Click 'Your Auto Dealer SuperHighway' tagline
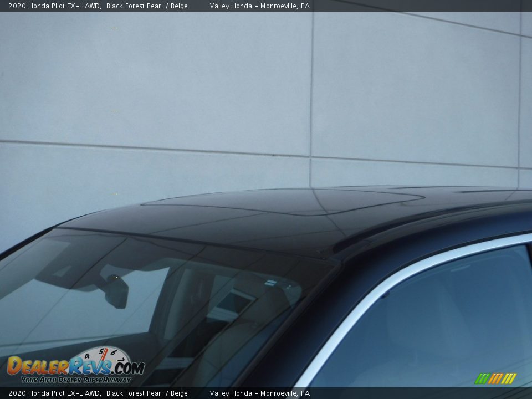 [x=75, y=380]
